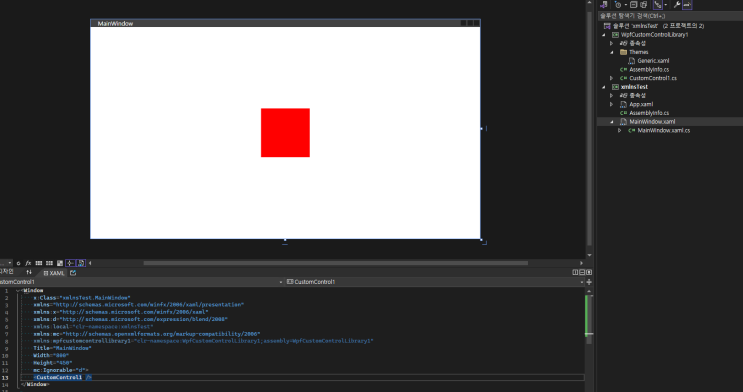Expand the CustomControl1.cs node
This screenshot has height=392, width=743.
click(611, 78)
